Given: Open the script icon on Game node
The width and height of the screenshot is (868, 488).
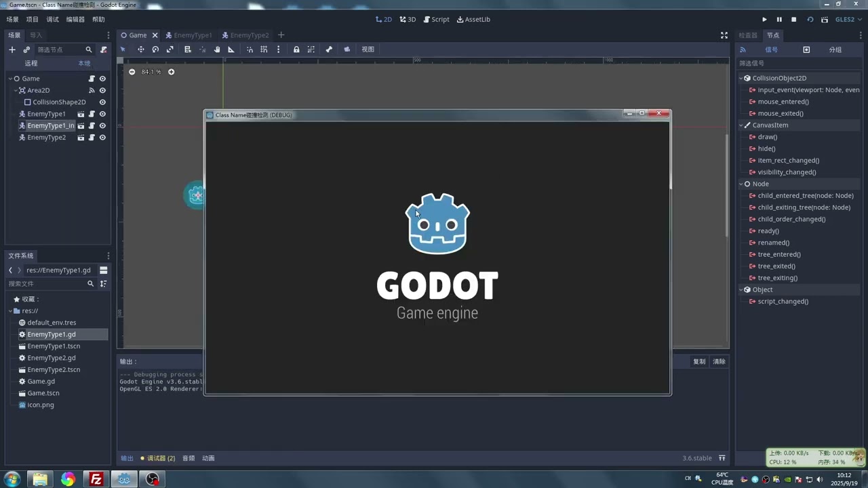Looking at the screenshot, I should coord(92,79).
